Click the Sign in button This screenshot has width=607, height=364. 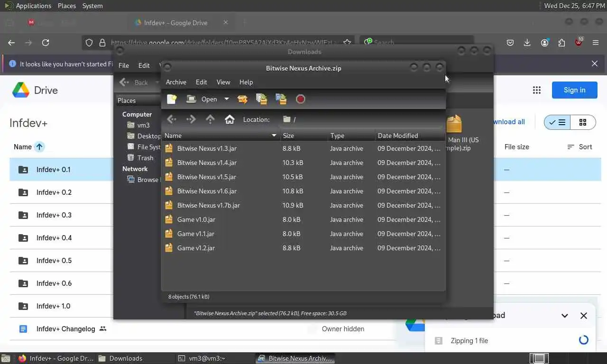point(574,90)
